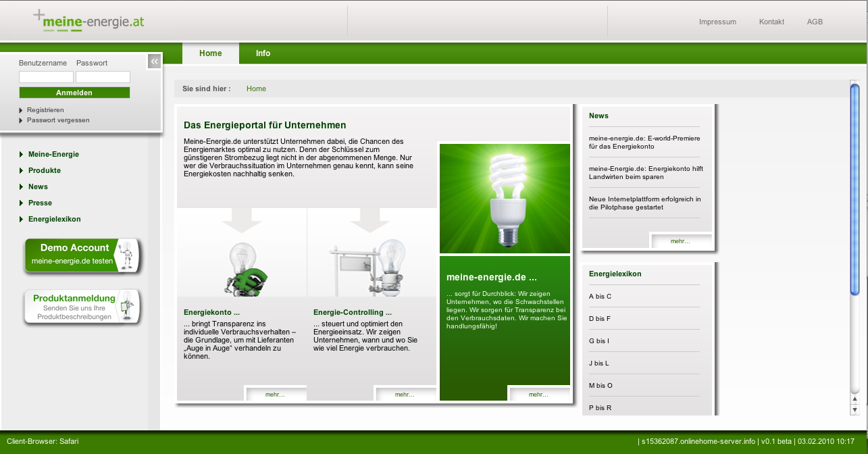Viewport: 868px width, 454px height.
Task: Switch to the Info tab
Action: [x=263, y=53]
